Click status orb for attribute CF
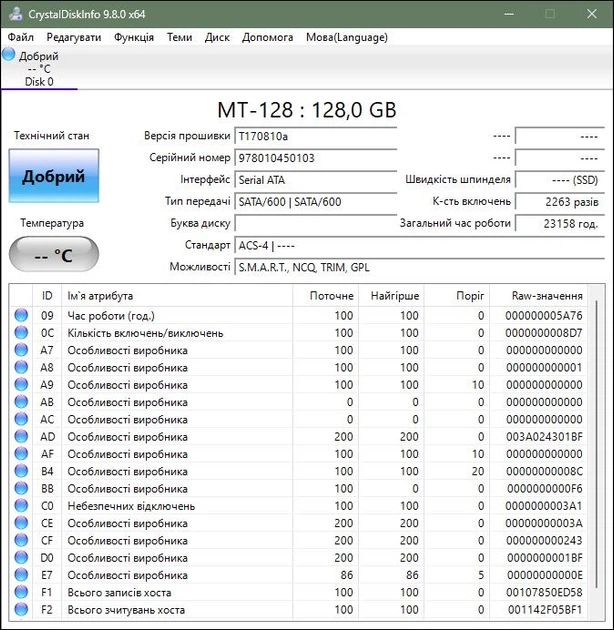This screenshot has height=630, width=614. pyautogui.click(x=21, y=540)
